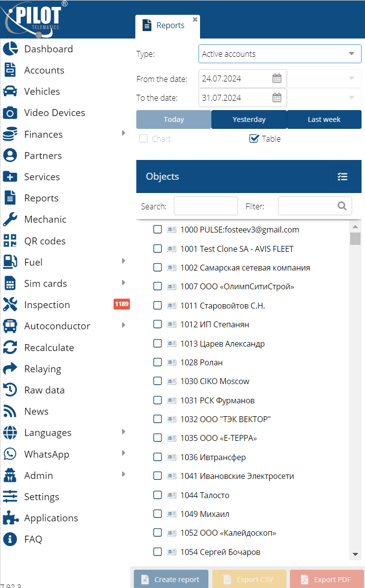Click the magnifier icon in Filter field
Viewport: 365px width, 588px height.
pos(342,206)
